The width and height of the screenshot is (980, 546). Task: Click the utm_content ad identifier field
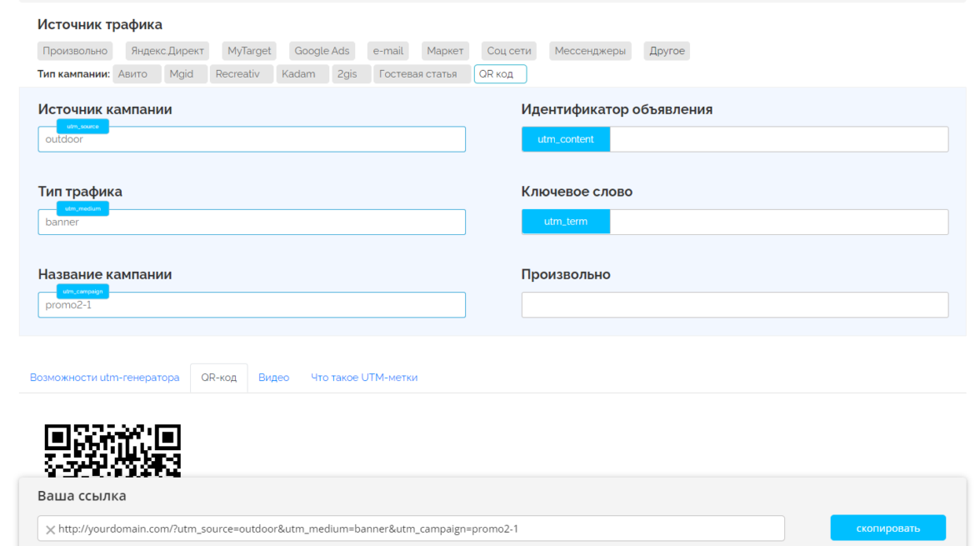click(x=778, y=139)
